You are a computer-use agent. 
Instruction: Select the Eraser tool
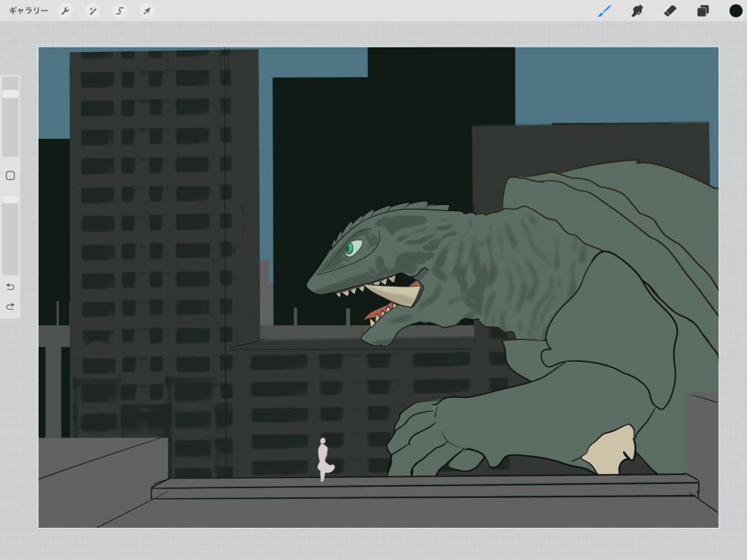point(670,11)
